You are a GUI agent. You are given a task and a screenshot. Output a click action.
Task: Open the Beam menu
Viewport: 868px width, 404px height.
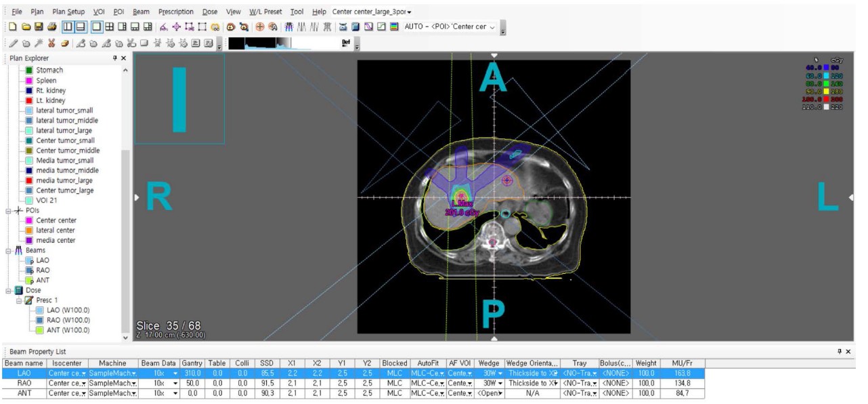pyautogui.click(x=141, y=12)
